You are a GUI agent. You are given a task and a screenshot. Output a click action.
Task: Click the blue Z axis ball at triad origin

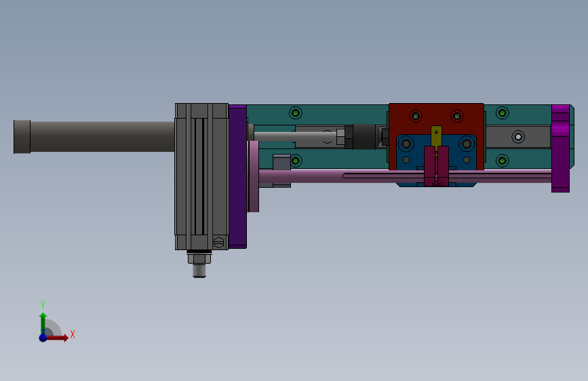coord(43,338)
